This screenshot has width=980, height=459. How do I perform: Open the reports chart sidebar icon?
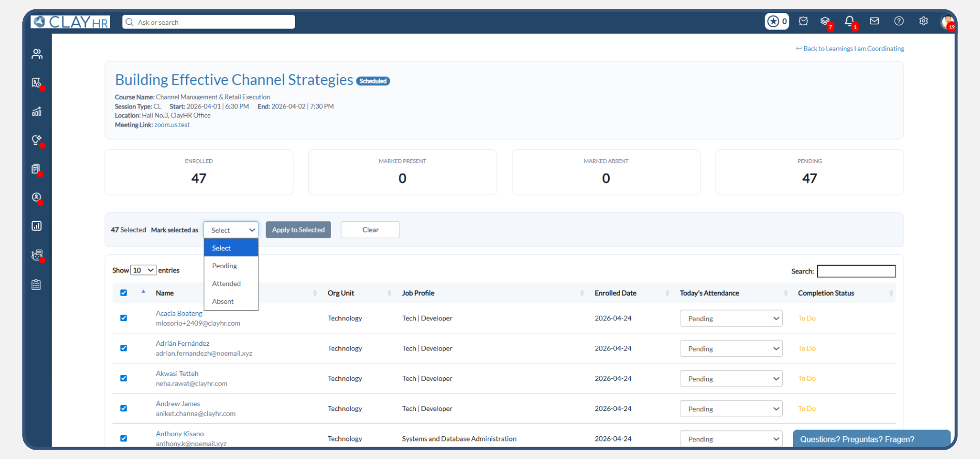click(x=37, y=226)
